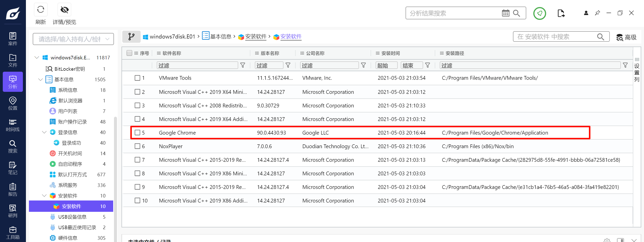Open the user account icon

coord(586,13)
